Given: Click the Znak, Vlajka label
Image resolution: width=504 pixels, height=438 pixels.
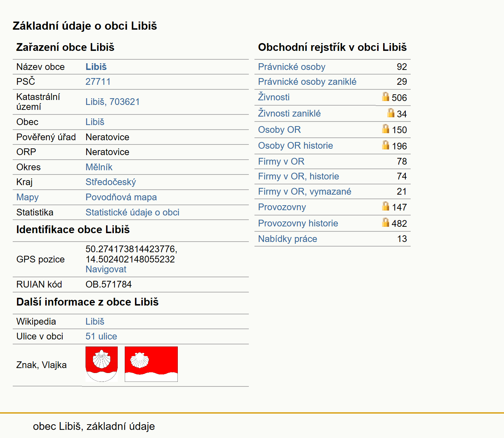Looking at the screenshot, I should point(41,365).
